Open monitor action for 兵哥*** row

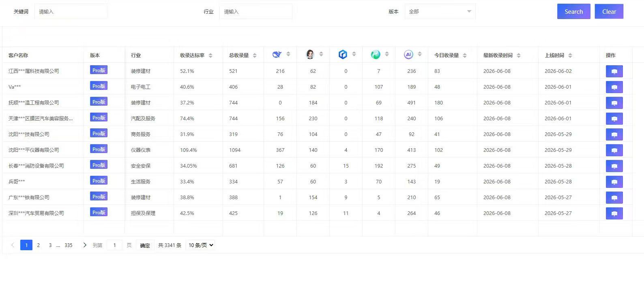(x=614, y=182)
